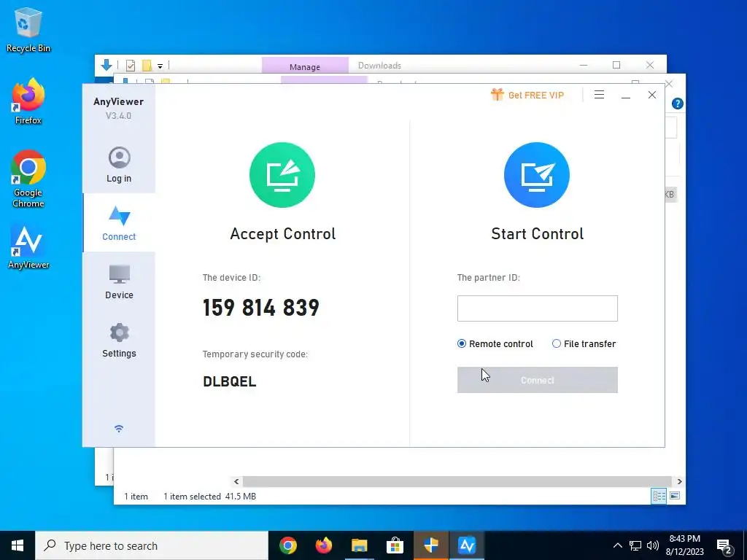Show hidden system tray icons
747x560 pixels.
(x=617, y=545)
